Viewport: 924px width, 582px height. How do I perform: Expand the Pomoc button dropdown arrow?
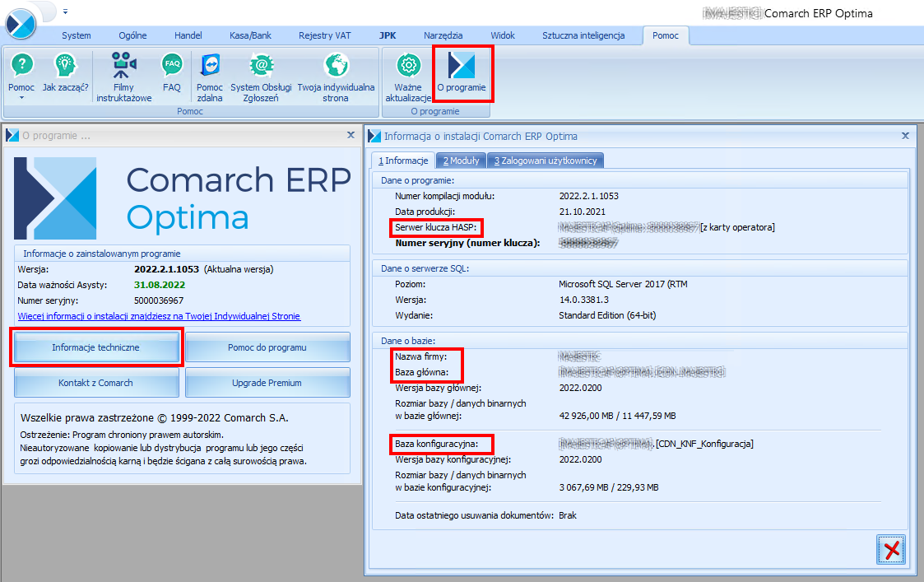[21, 98]
